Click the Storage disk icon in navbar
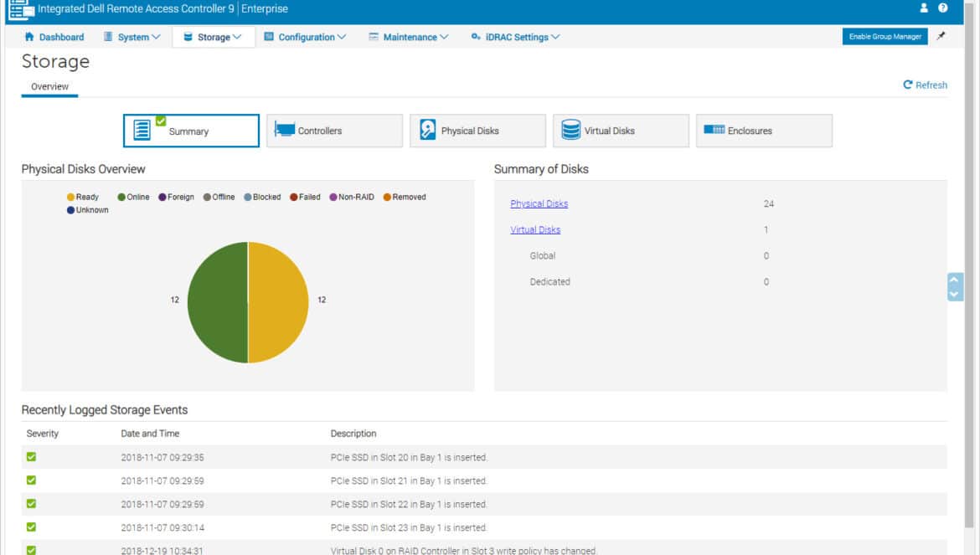 click(x=188, y=37)
